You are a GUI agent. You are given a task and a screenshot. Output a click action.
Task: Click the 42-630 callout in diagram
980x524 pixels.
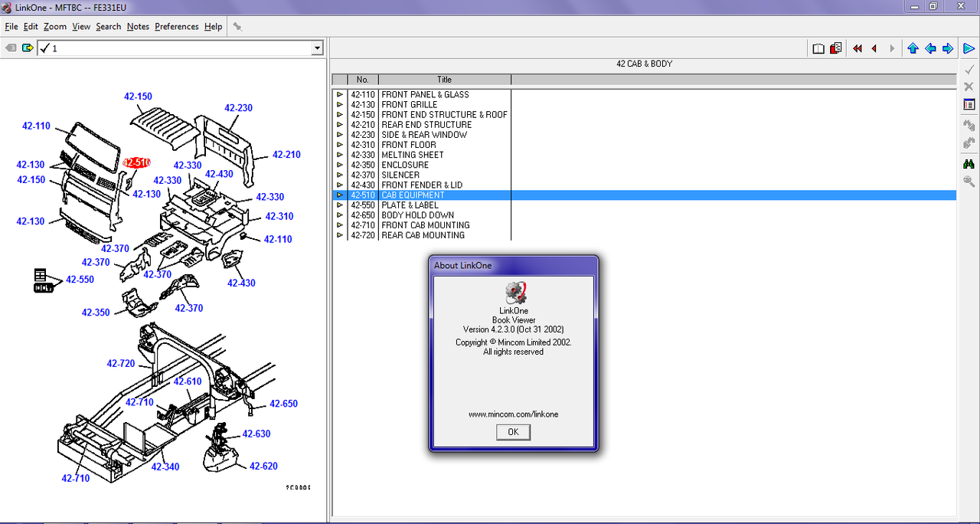click(x=256, y=434)
